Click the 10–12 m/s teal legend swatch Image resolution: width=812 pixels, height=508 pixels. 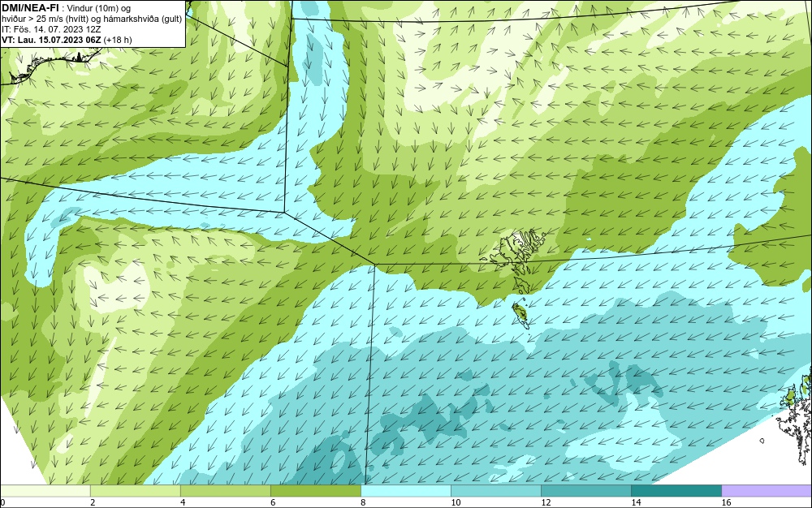(496, 490)
